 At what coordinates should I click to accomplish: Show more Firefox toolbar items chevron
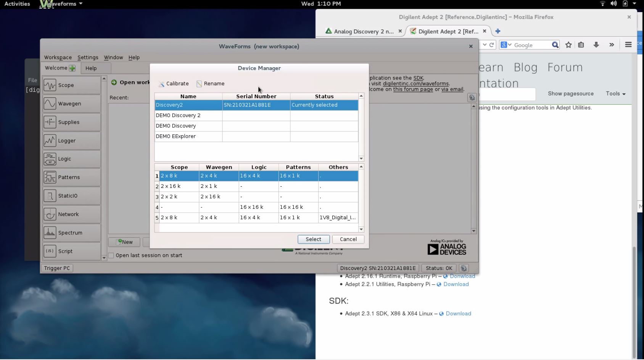[x=612, y=45]
